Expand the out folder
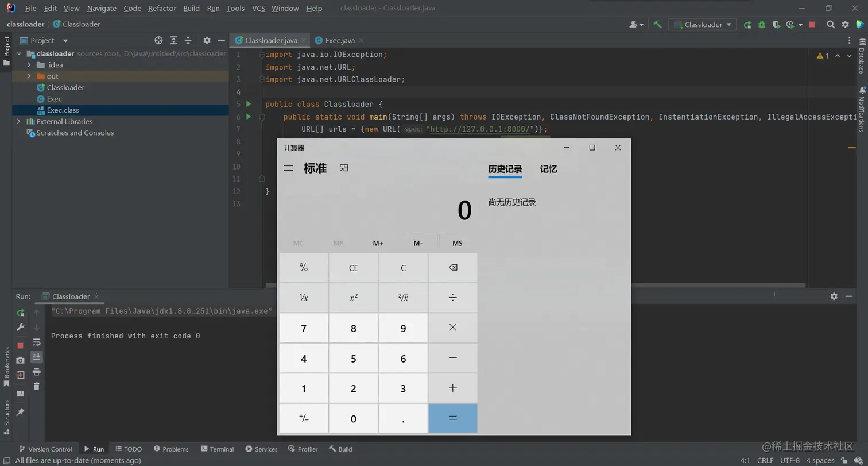The width and height of the screenshot is (868, 466). click(29, 76)
